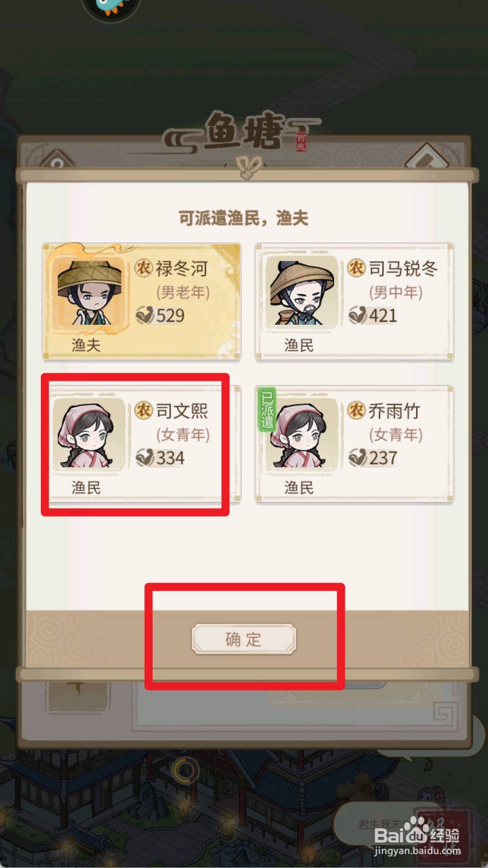Tap the 农 badge beside 司马锐冬
The width and height of the screenshot is (488, 868).
tap(356, 268)
